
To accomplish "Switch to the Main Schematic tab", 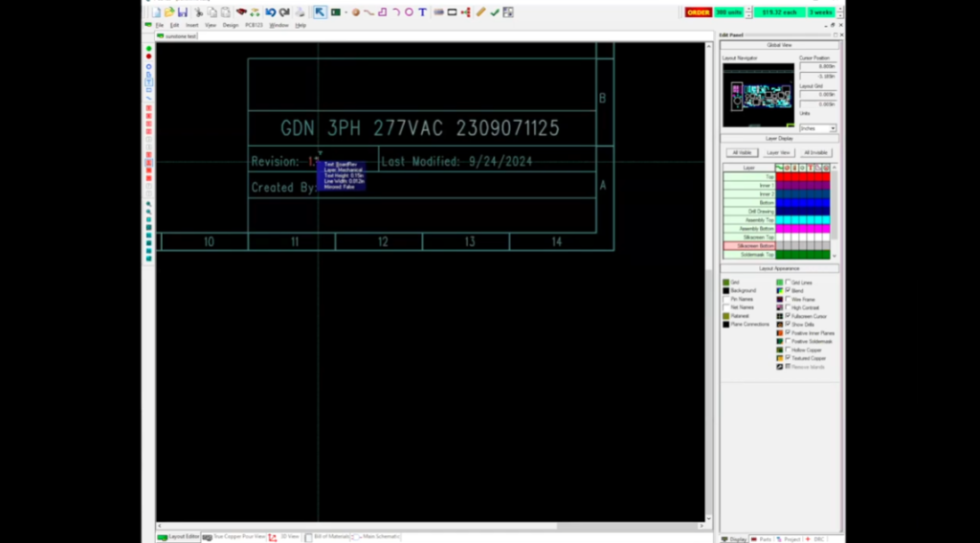I will pyautogui.click(x=375, y=536).
